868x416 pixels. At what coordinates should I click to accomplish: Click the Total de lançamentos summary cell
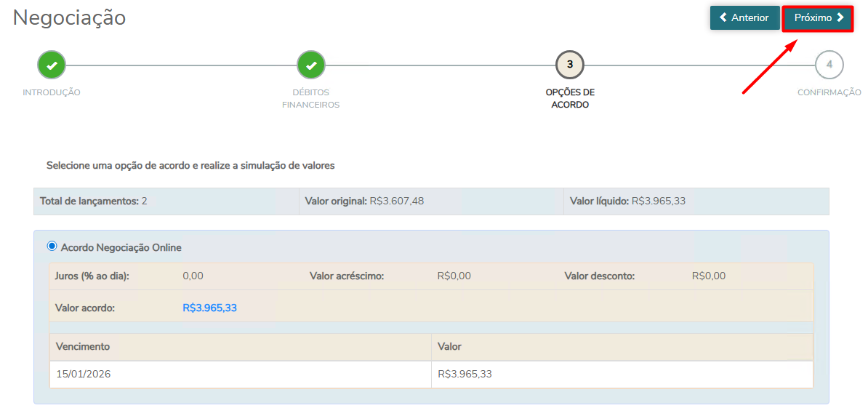tap(94, 201)
